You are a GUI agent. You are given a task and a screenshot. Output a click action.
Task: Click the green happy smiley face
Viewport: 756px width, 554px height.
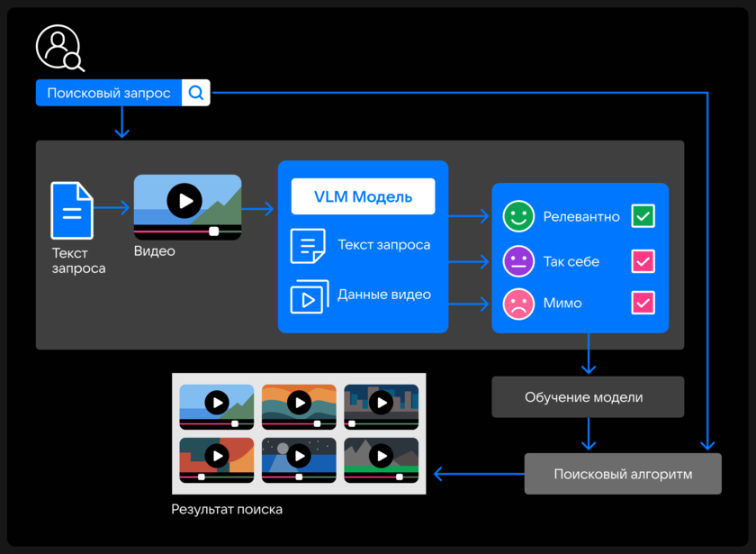[518, 216]
